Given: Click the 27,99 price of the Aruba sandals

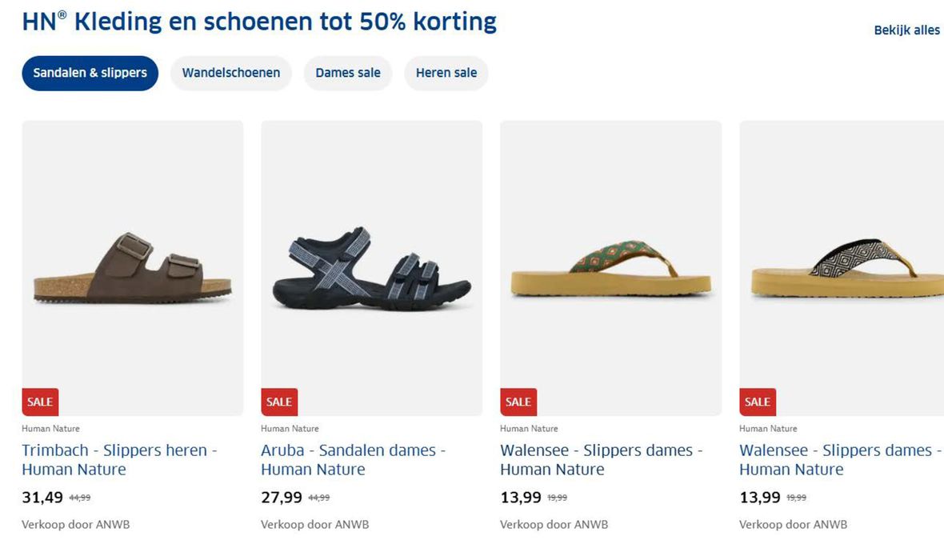Looking at the screenshot, I should coord(281,498).
